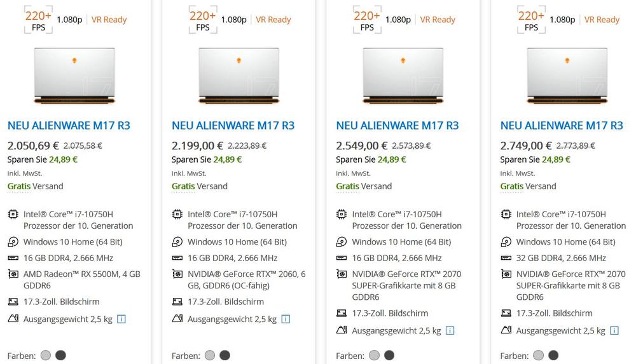Select light grey color for 2.050,69 € laptop
This screenshot has height=364, width=636.
coord(46,355)
